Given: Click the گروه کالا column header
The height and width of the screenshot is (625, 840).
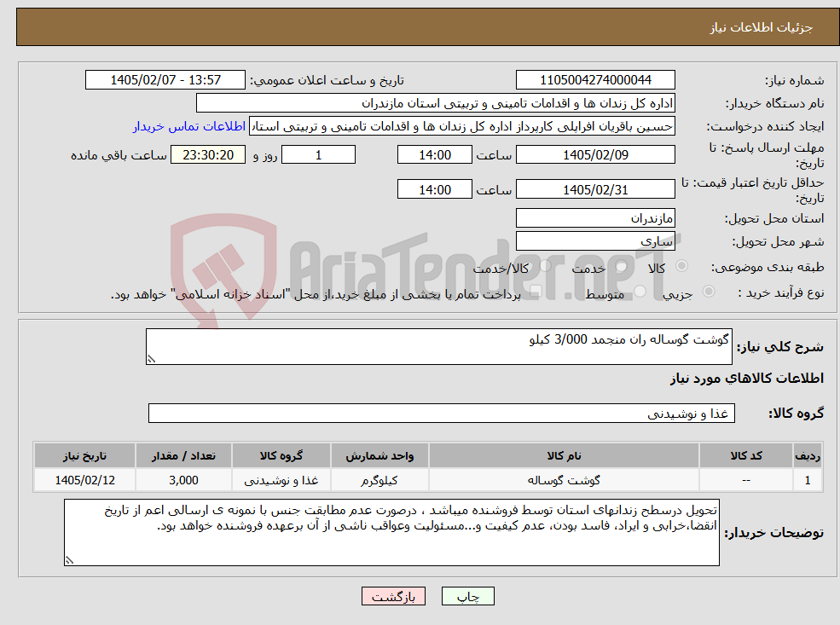Looking at the screenshot, I should 281,456.
